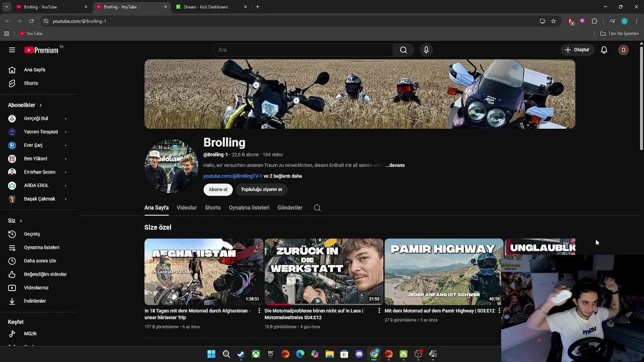Image resolution: width=644 pixels, height=362 pixels.
Task: Open Windows taskbar search
Action: point(226,354)
